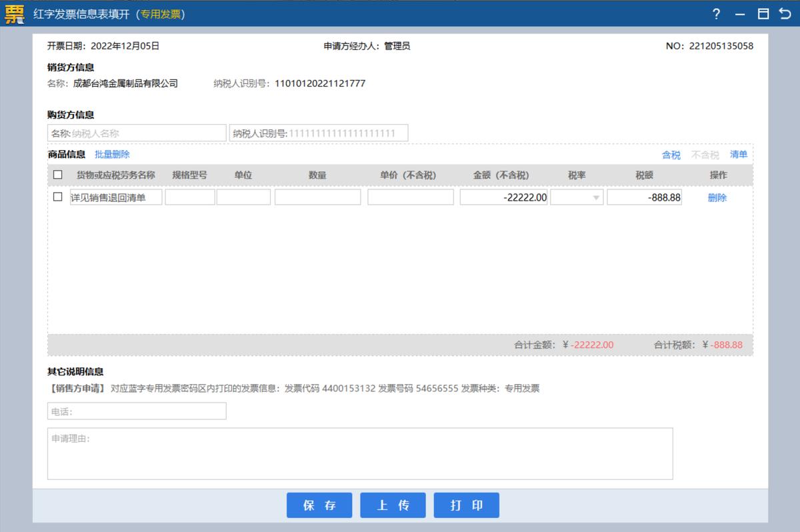The height and width of the screenshot is (532, 800).
Task: Select the header select-all checkbox
Action: pyautogui.click(x=57, y=174)
